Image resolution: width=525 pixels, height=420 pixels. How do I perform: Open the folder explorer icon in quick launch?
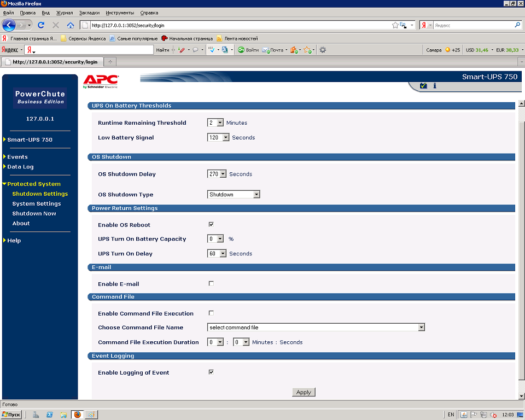[x=63, y=415]
